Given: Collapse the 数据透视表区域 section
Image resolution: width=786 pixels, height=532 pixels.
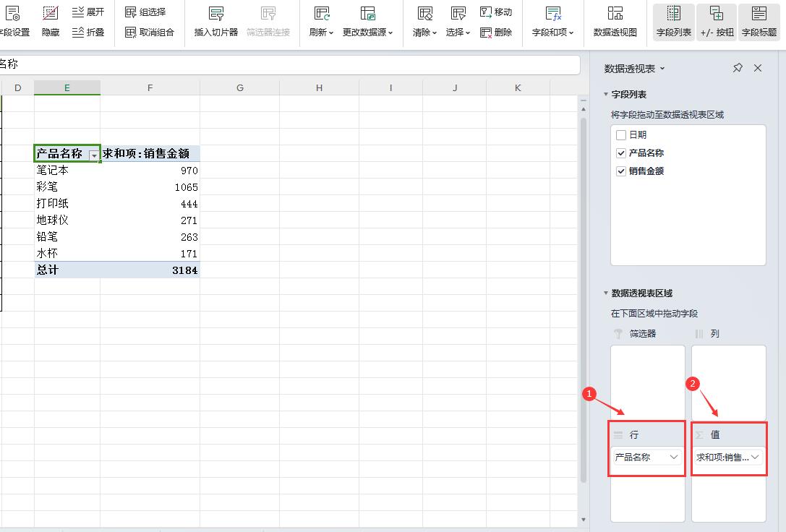Looking at the screenshot, I should (605, 293).
